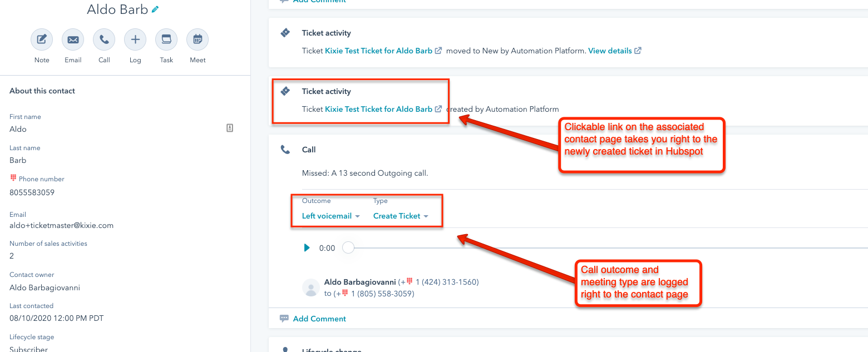Create a Note for this contact
868x352 pixels.
tap(42, 39)
